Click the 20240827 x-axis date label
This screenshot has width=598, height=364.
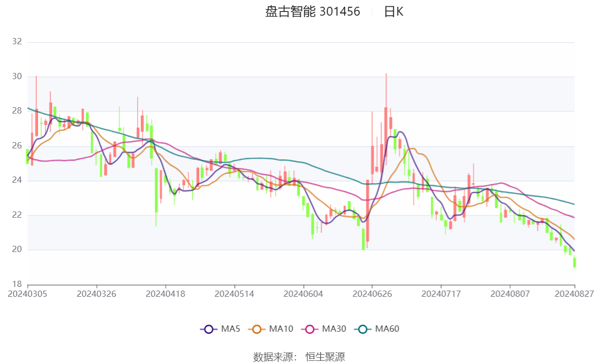(x=575, y=294)
